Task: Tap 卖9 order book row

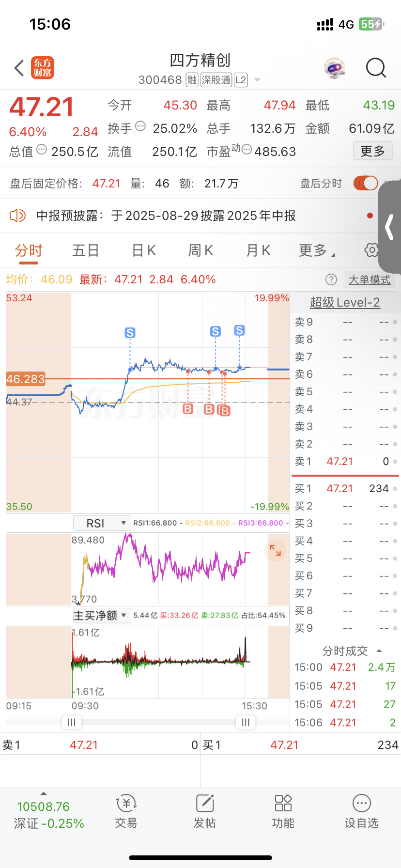Action: 345,322
